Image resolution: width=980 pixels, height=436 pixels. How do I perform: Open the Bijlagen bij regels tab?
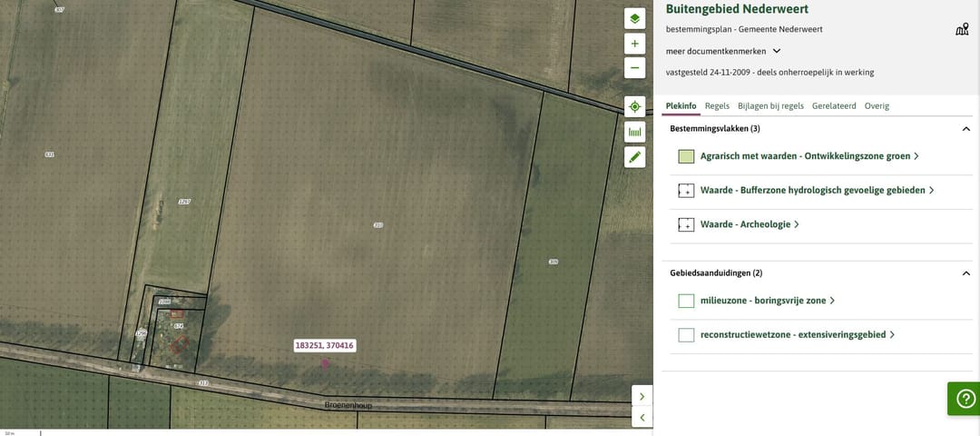pyautogui.click(x=770, y=106)
